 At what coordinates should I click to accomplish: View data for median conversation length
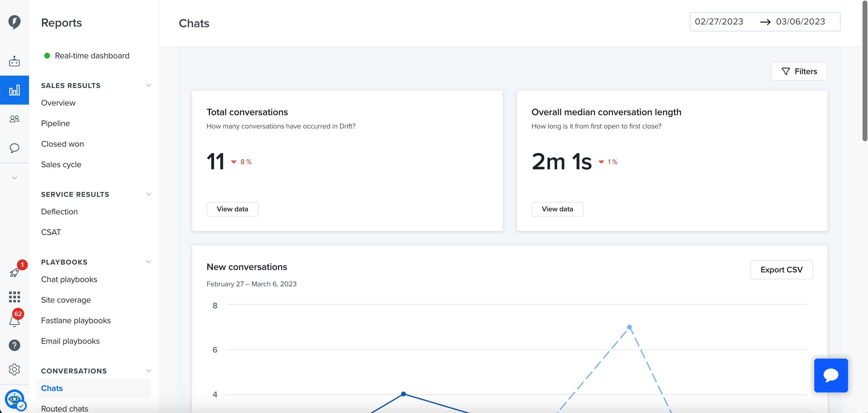click(x=557, y=209)
